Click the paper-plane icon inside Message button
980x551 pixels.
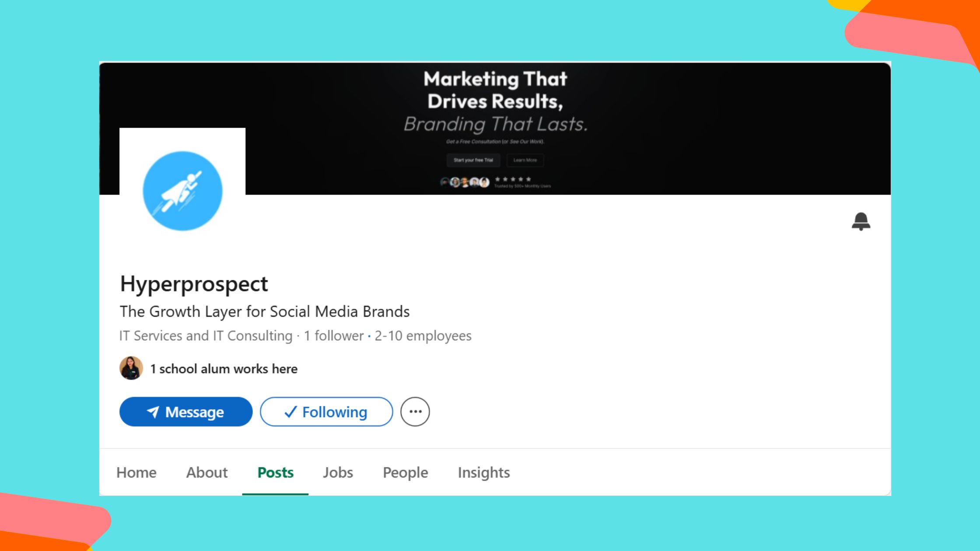(x=153, y=412)
